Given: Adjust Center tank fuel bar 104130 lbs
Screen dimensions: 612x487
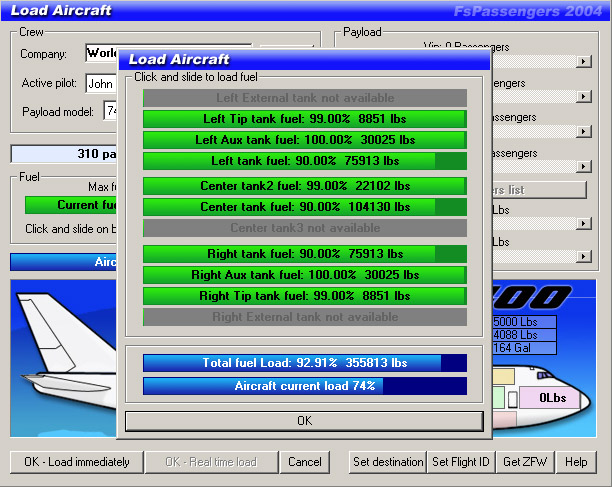Looking at the screenshot, I should (x=305, y=207).
